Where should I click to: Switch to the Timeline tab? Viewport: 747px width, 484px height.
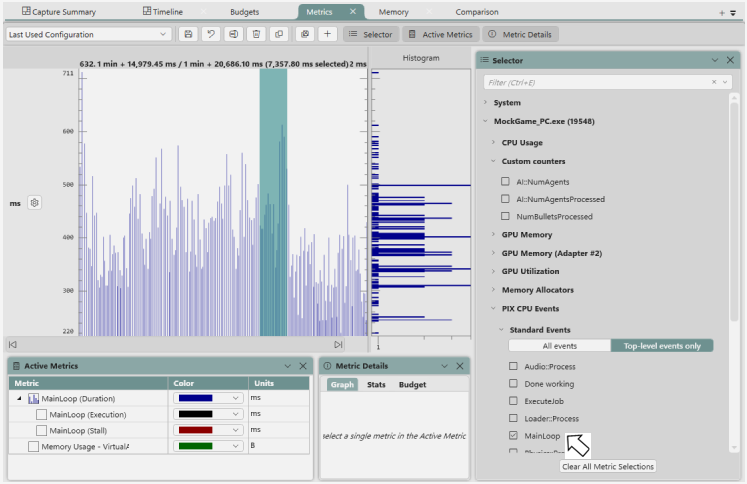(163, 12)
